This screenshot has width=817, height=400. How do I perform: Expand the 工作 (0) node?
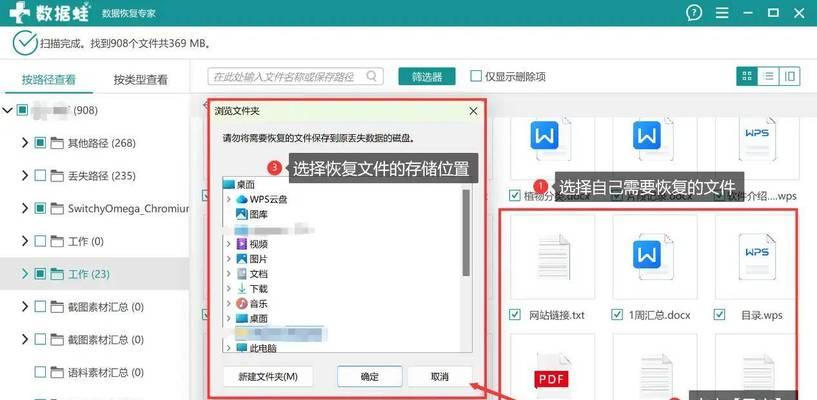24,241
